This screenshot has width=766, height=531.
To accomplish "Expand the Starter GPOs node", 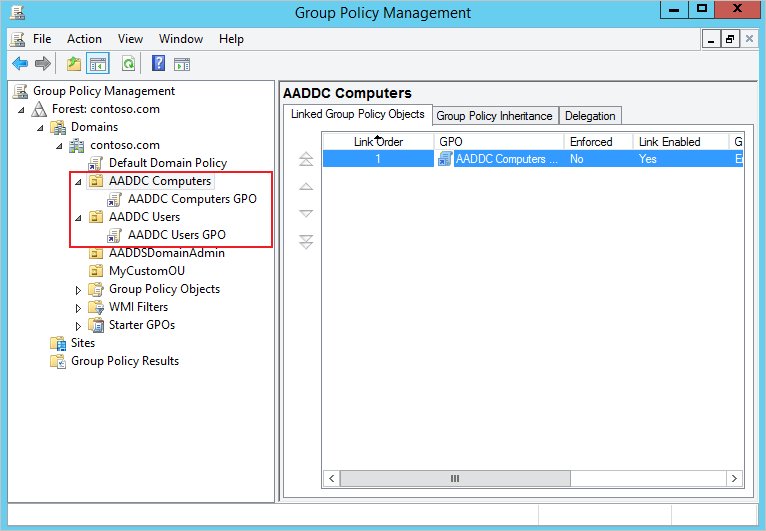I will tap(78, 326).
